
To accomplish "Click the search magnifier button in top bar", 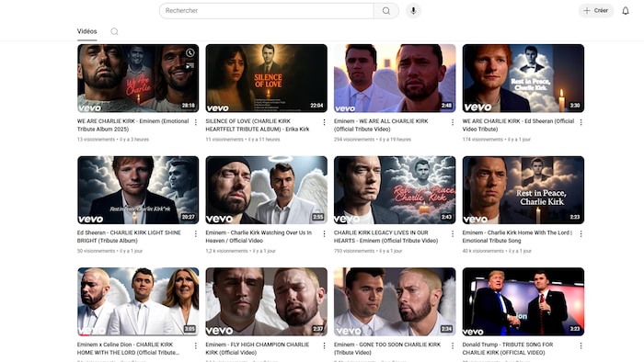I will point(386,11).
